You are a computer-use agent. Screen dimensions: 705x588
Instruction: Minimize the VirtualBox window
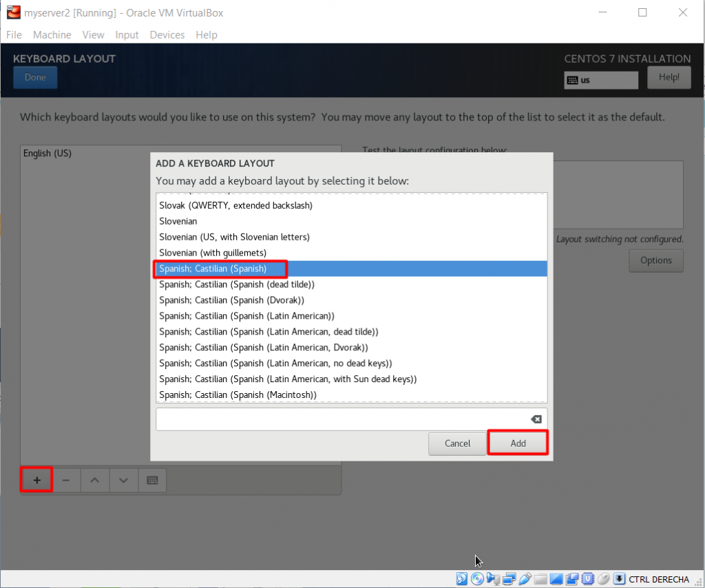602,12
